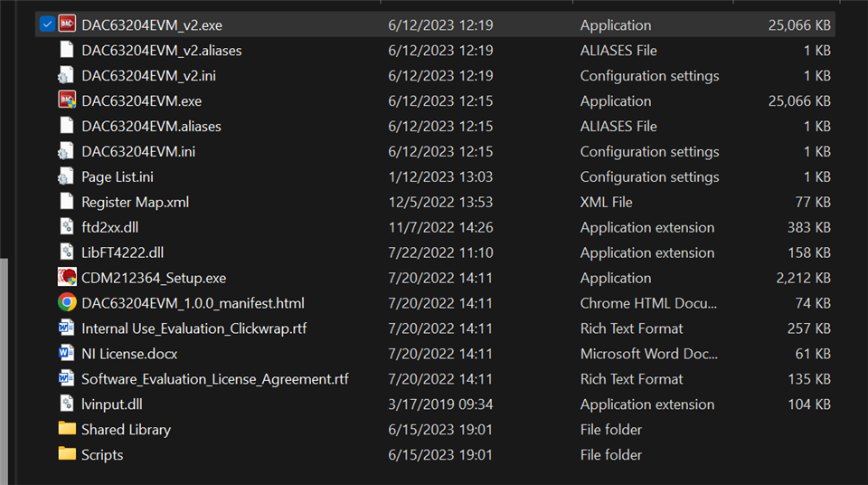Click the Scripts folder icon
Viewport: 868px width, 485px height.
pyautogui.click(x=67, y=454)
